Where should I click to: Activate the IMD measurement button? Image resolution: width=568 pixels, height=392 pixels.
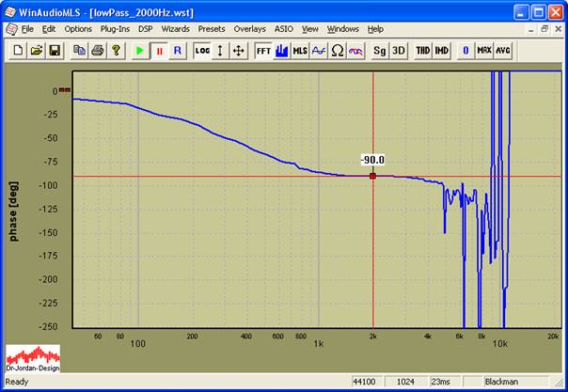tap(441, 51)
